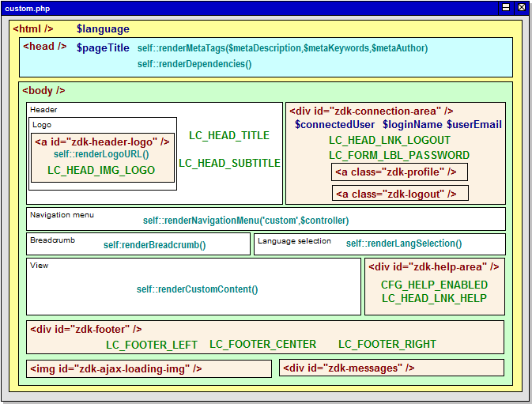Click the View box label
Viewport: 532px width, 404px height.
click(x=39, y=266)
